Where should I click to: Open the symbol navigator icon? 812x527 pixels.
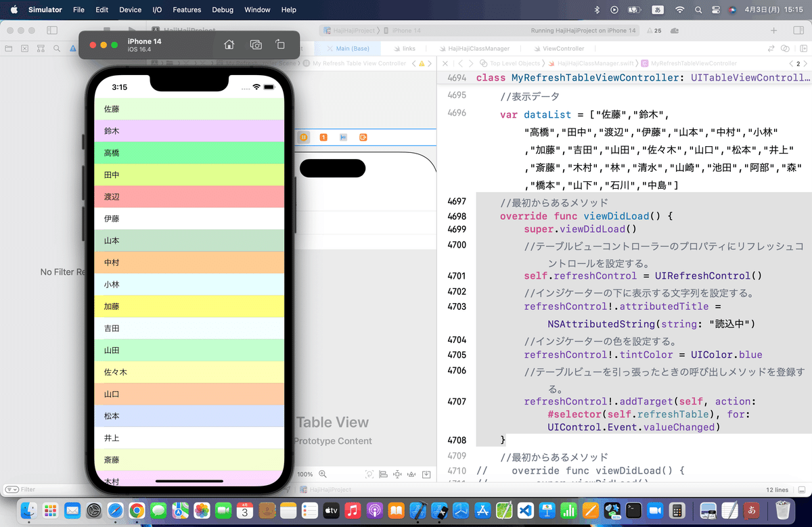coord(41,49)
